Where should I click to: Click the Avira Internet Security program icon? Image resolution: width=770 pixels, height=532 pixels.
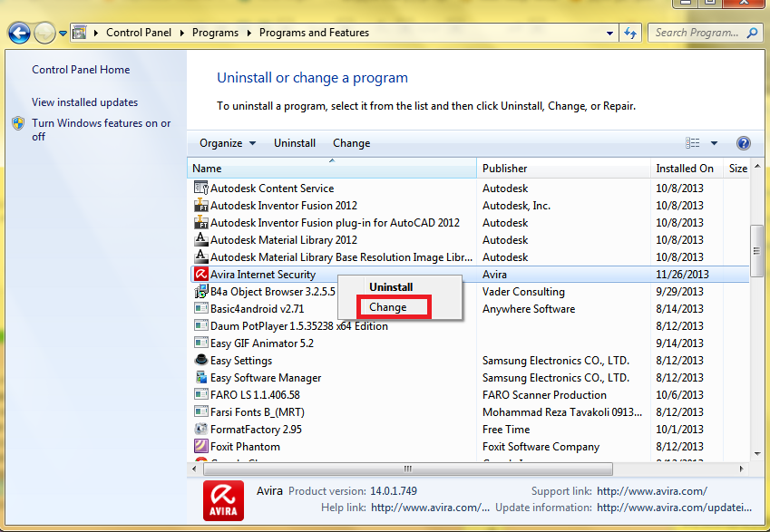201,275
